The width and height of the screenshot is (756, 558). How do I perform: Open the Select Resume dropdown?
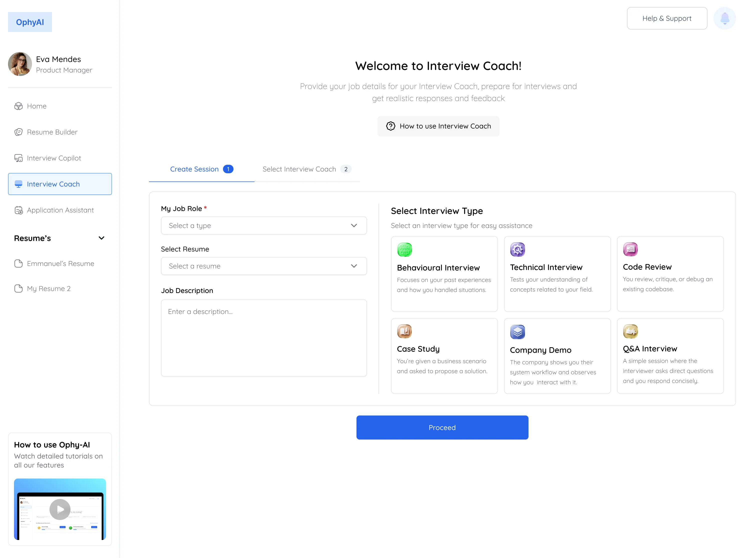pyautogui.click(x=264, y=266)
